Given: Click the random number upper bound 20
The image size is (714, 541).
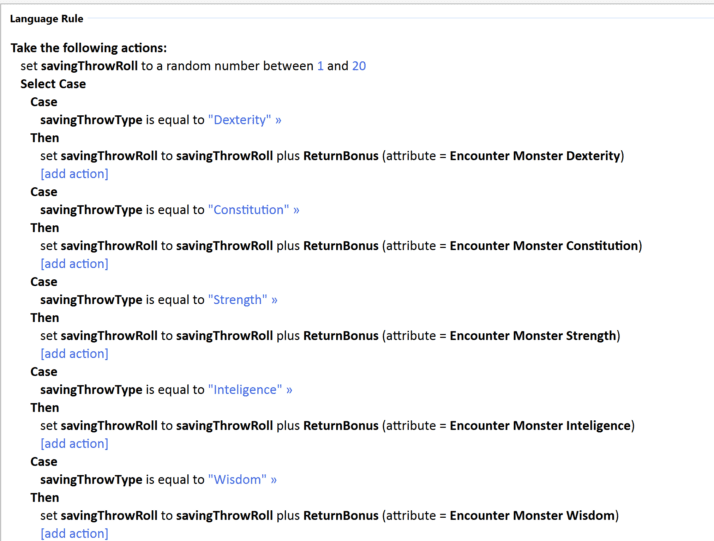Looking at the screenshot, I should pos(359,66).
